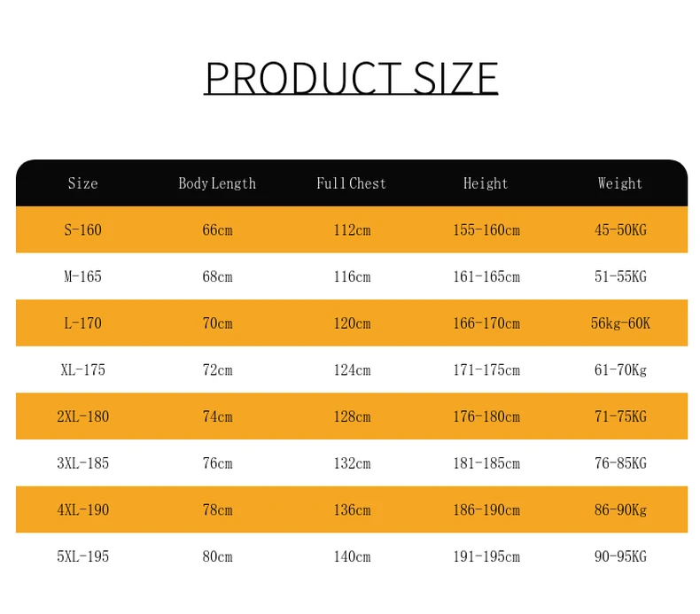Select the 3XL-185 size cell
This screenshot has height=614, width=700.
coord(82,463)
